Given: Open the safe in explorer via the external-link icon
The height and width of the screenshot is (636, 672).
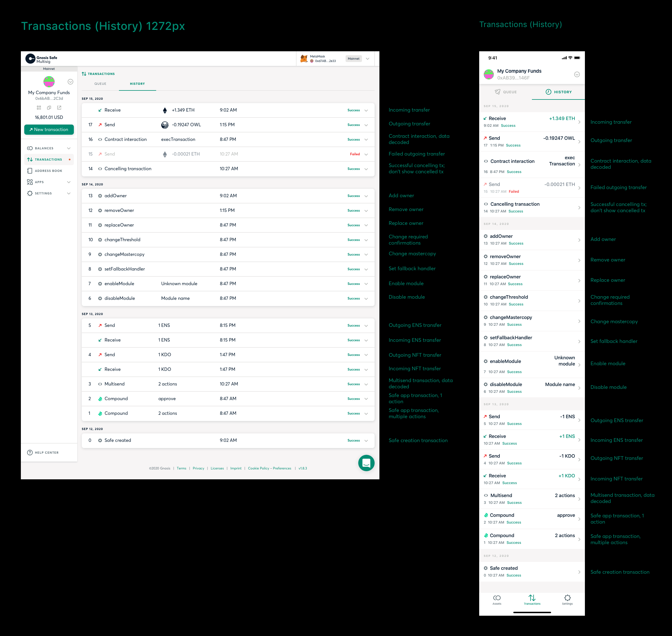Looking at the screenshot, I should click(x=59, y=107).
